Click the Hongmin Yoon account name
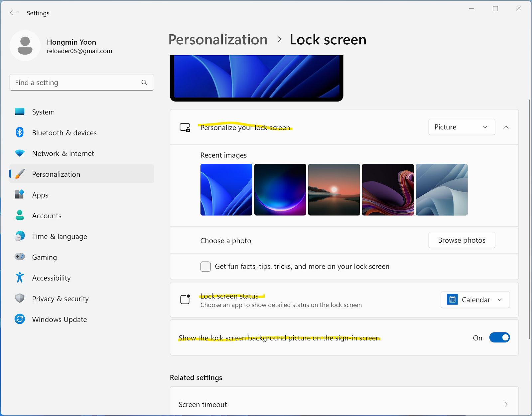Screen dimensions: 532x416 click(71, 42)
